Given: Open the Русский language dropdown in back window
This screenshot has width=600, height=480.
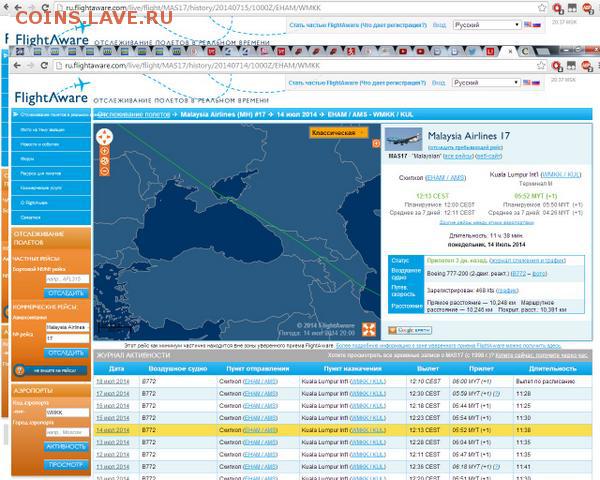Looking at the screenshot, I should click(487, 25).
